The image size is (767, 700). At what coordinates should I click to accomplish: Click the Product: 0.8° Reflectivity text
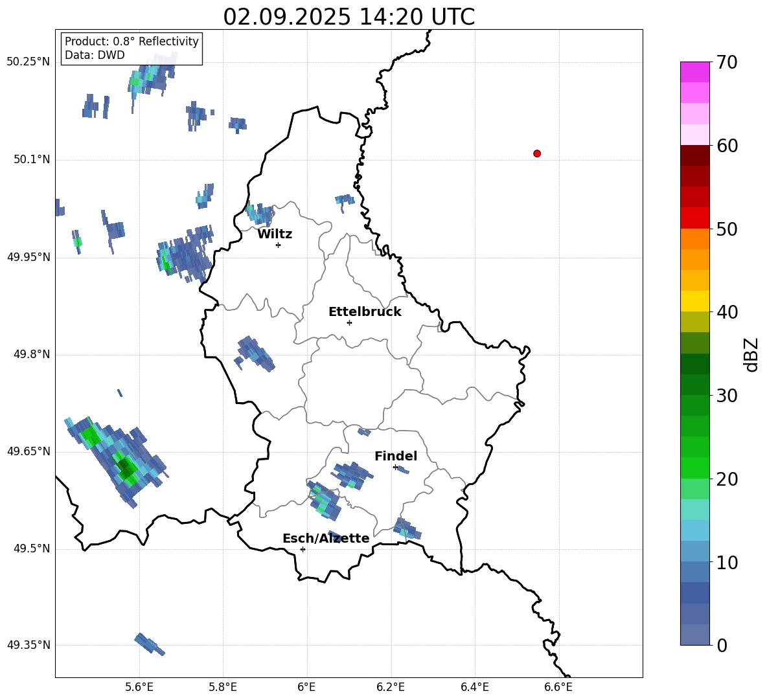click(x=132, y=41)
